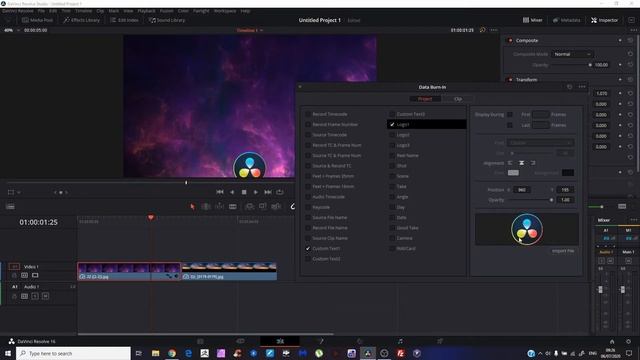
Task: Mute the Audio 1 track
Action: pyautogui.click(x=45, y=296)
